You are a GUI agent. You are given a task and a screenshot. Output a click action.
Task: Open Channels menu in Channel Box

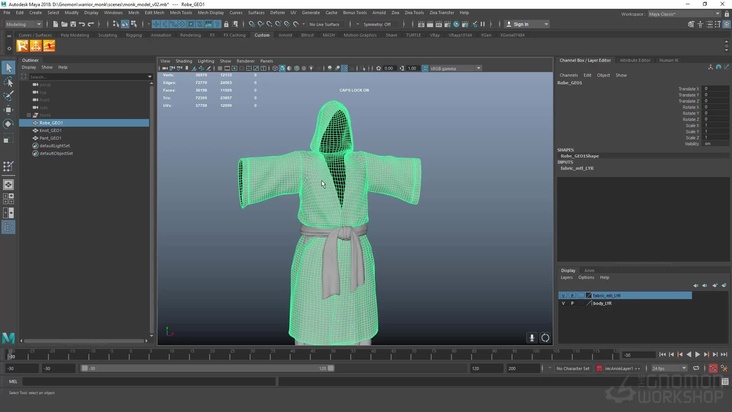(x=569, y=75)
